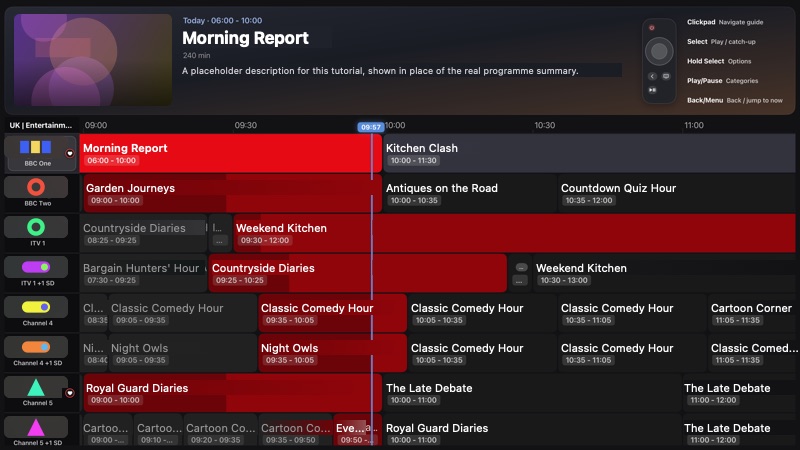800x450 pixels.
Task: Select the Channel 4 logo
Action: (x=36, y=307)
